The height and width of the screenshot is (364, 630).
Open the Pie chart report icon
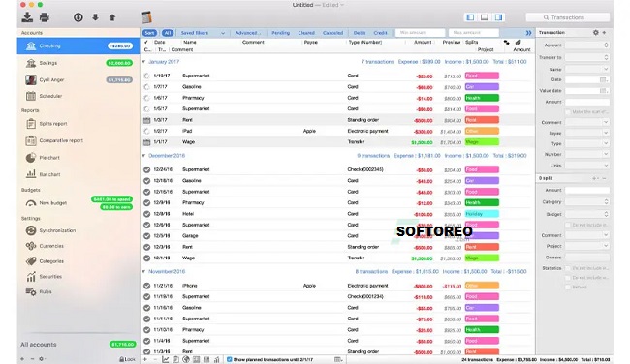coord(31,158)
